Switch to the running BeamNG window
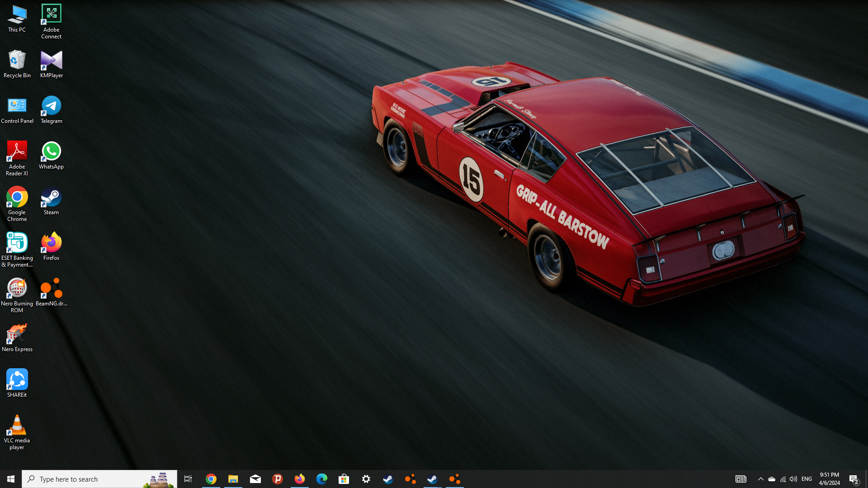The image size is (868, 488). coord(454,479)
